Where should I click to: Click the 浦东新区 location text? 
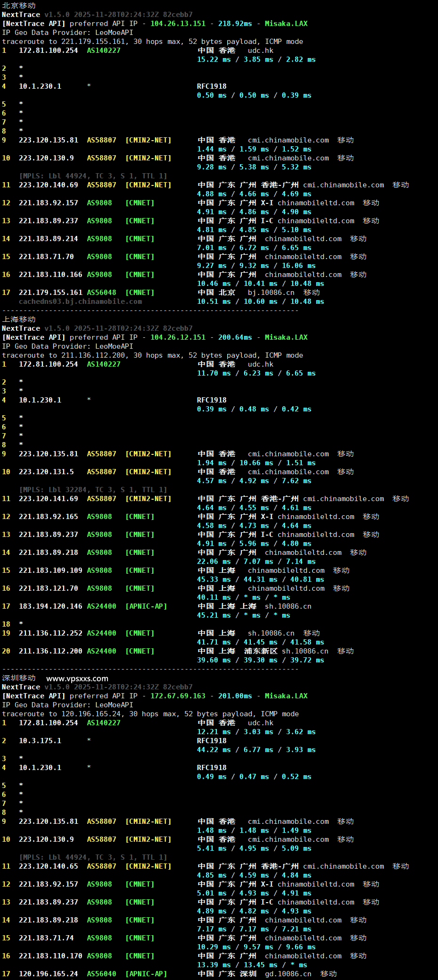point(261,651)
